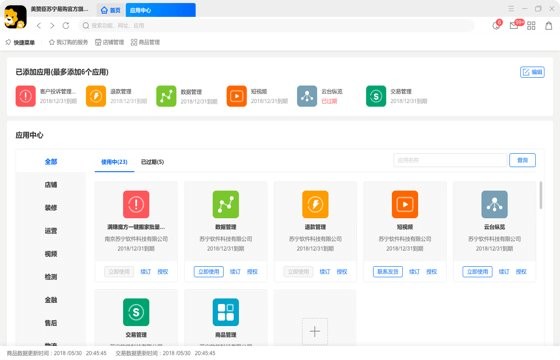Click the Suning lion logo
Image resolution: width=560 pixels, height=360 pixels.
(x=15, y=17)
